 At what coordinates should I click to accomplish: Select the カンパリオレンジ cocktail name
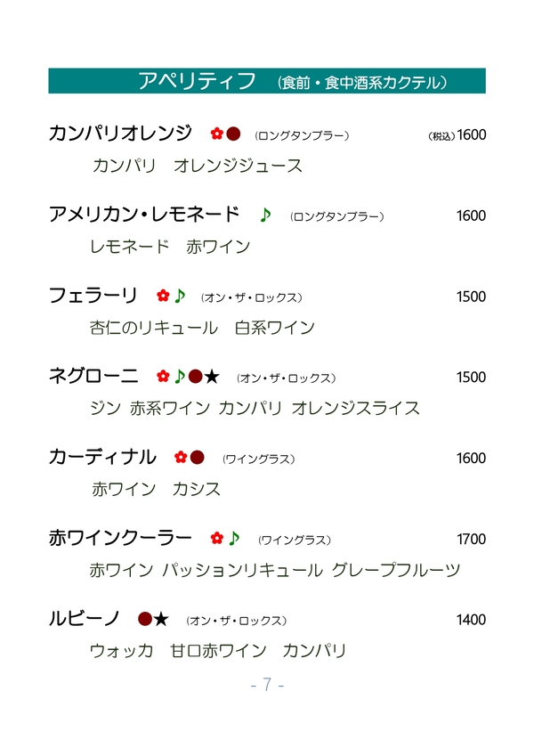tap(120, 134)
